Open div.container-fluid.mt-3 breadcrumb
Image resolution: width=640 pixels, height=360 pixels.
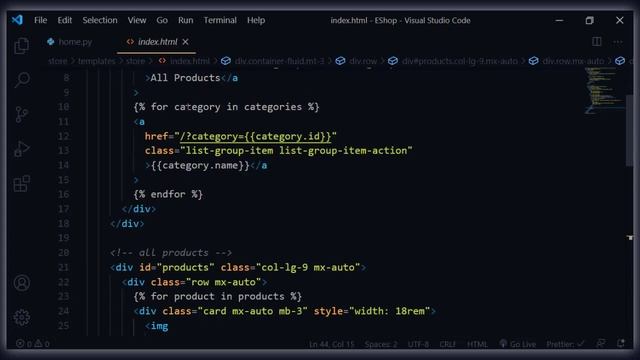pos(279,61)
